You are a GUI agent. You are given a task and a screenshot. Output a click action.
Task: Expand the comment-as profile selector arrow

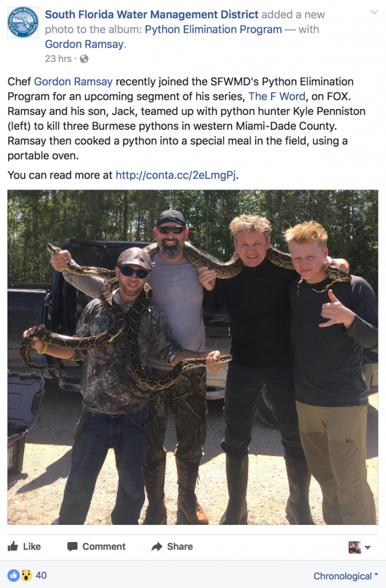[368, 547]
